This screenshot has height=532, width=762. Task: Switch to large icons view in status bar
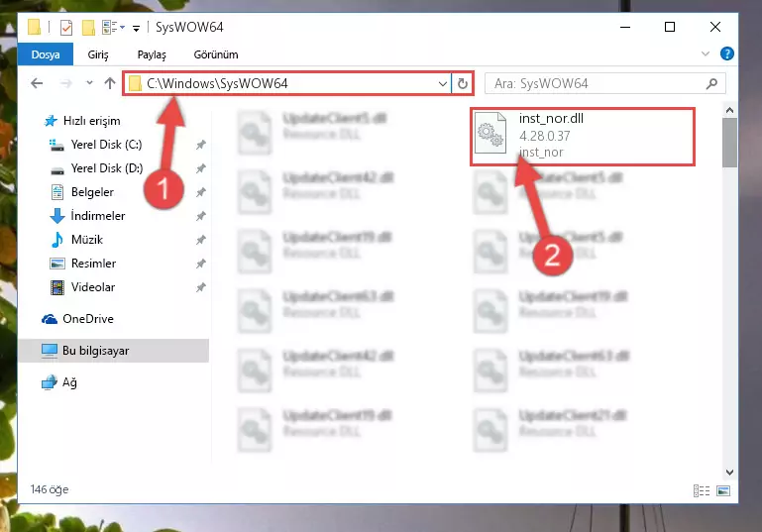point(723,490)
